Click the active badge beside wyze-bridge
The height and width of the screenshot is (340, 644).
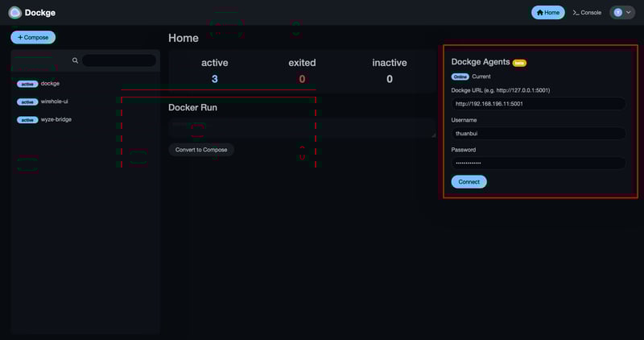click(27, 120)
